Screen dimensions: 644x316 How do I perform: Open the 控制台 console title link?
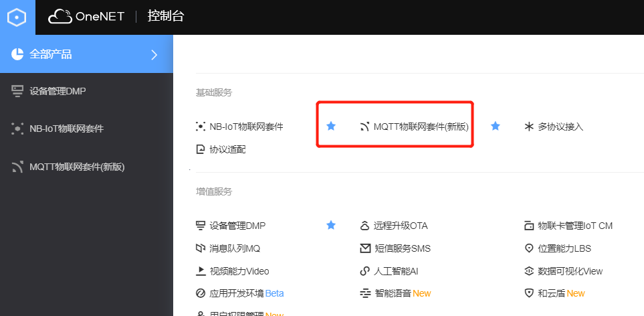point(166,17)
